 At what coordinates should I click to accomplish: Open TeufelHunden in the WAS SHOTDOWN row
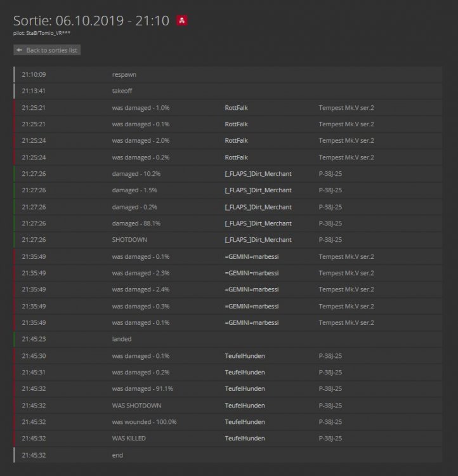tap(244, 406)
